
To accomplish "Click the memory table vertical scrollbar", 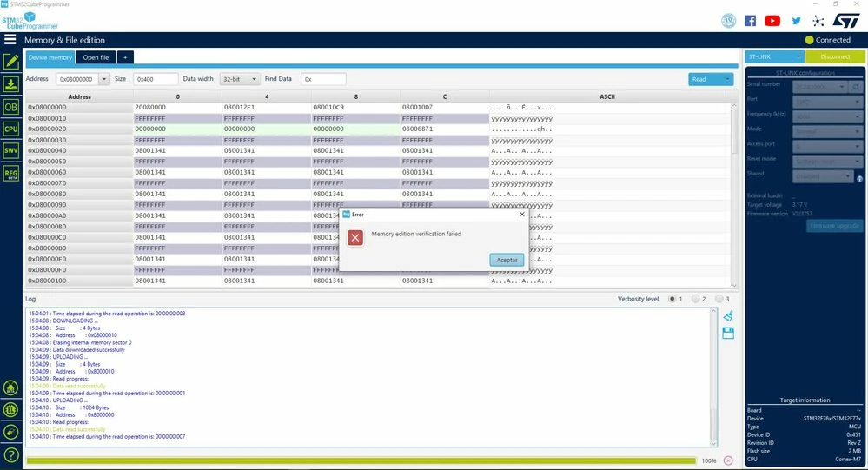I will 734,194.
